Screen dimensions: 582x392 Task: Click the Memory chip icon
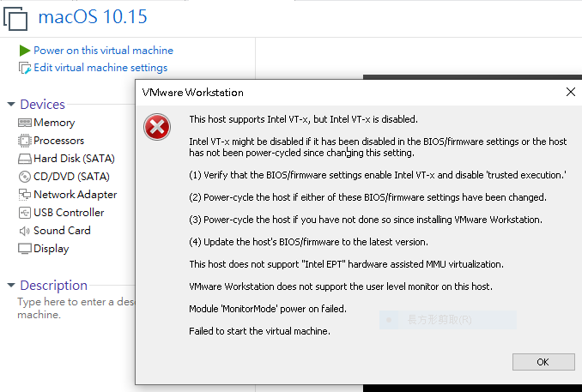click(25, 123)
